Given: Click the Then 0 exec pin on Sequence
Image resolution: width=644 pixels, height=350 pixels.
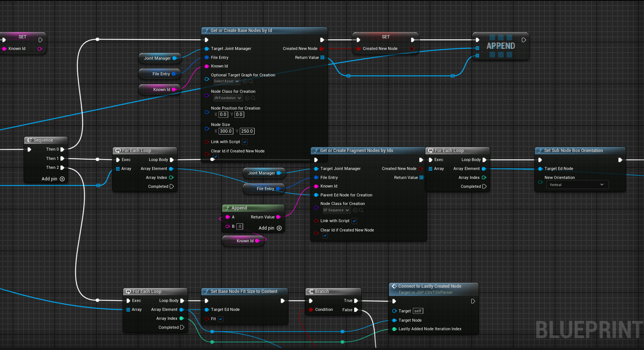Looking at the screenshot, I should point(63,149).
